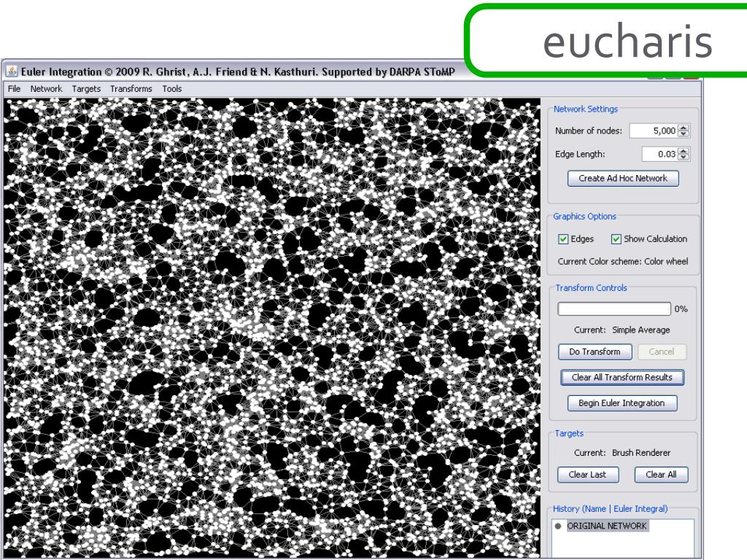747x560 pixels.
Task: Click the Do Transform button
Action: tap(595, 352)
